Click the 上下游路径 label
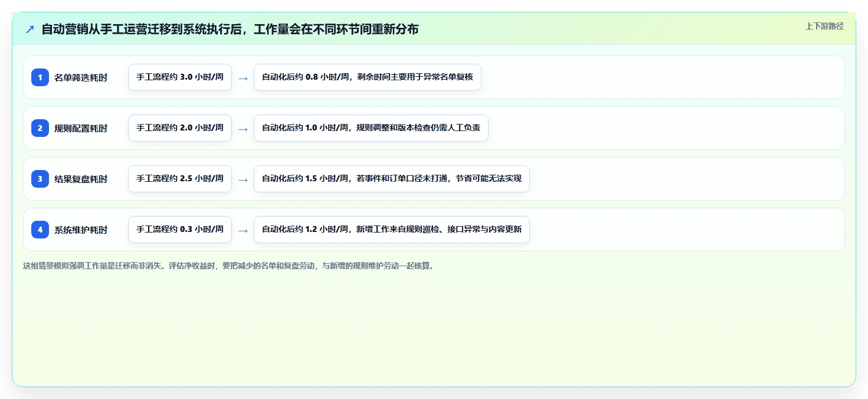 (x=824, y=26)
